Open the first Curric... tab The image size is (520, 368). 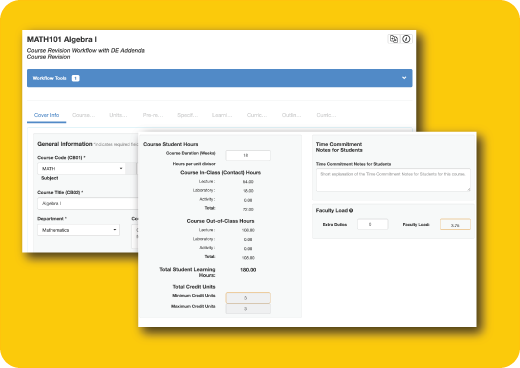(257, 115)
